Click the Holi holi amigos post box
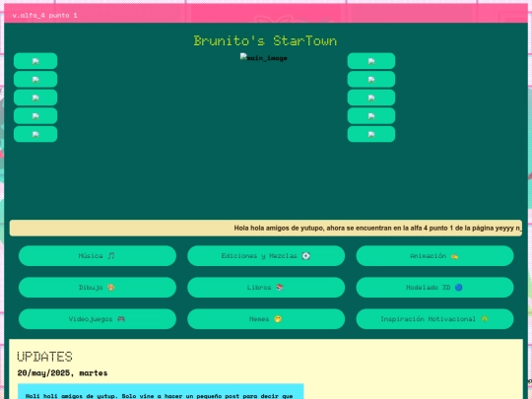The image size is (532, 399). 161,391
